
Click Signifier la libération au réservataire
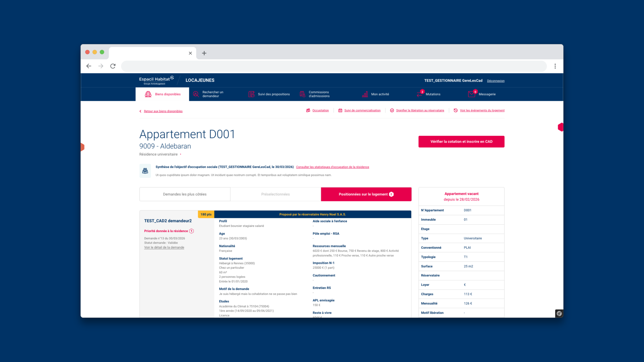(420, 110)
